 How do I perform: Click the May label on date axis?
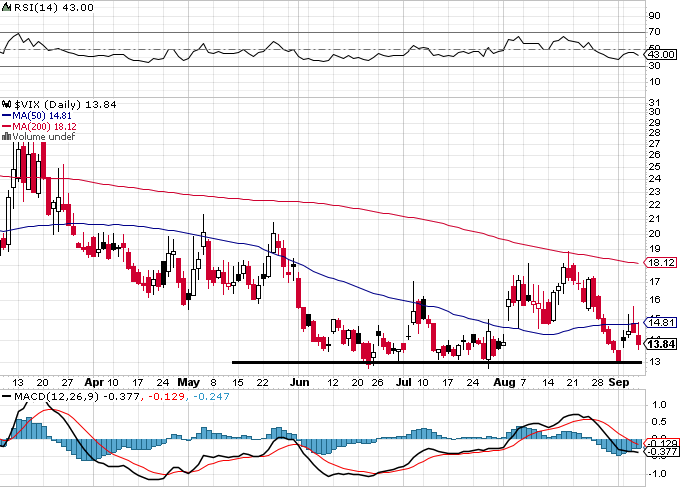(189, 383)
